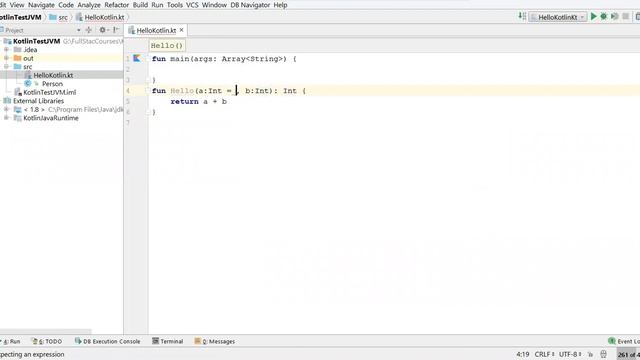Click the Hector inspection face icon
This screenshot has height=360, width=640.
click(x=604, y=354)
